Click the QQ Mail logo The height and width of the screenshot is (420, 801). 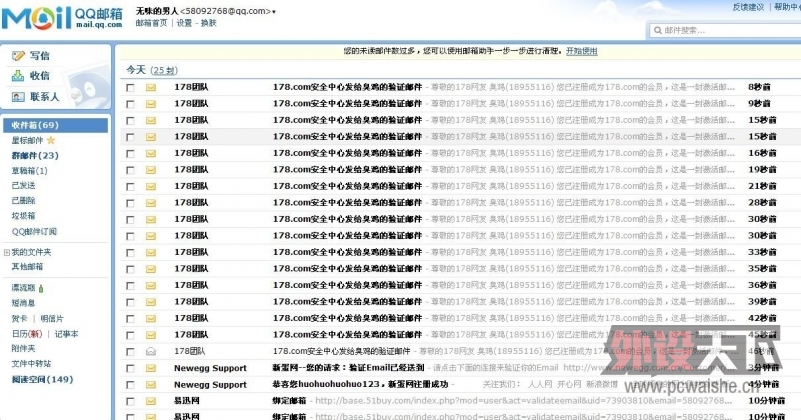click(x=62, y=17)
